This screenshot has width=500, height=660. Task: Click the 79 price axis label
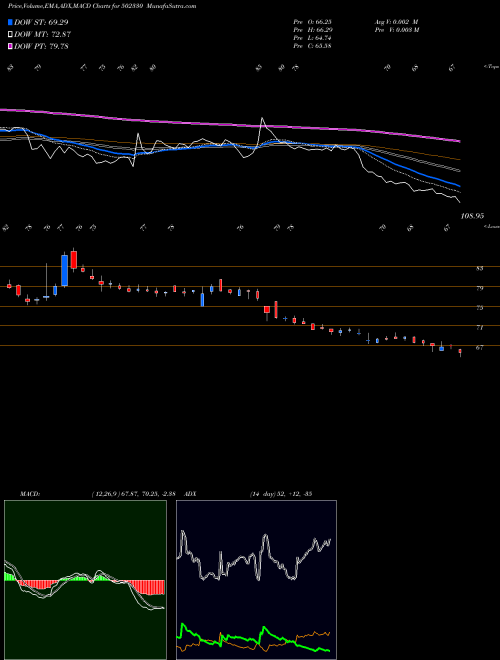(480, 288)
